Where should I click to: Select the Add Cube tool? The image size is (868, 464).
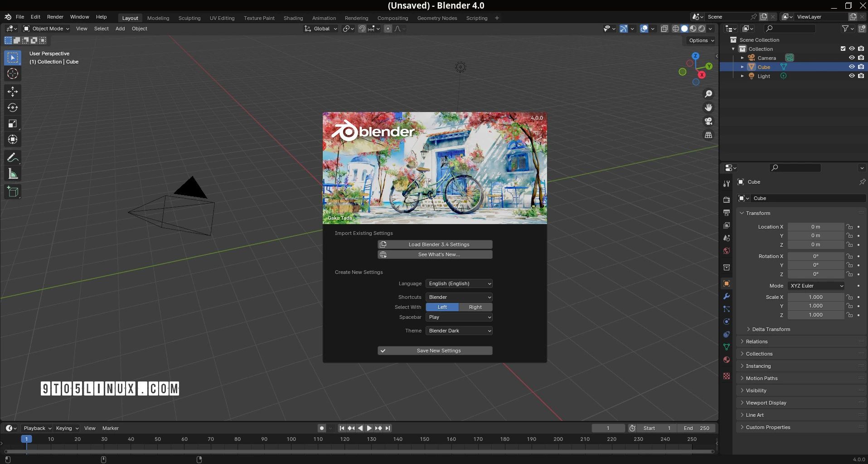coord(13,192)
